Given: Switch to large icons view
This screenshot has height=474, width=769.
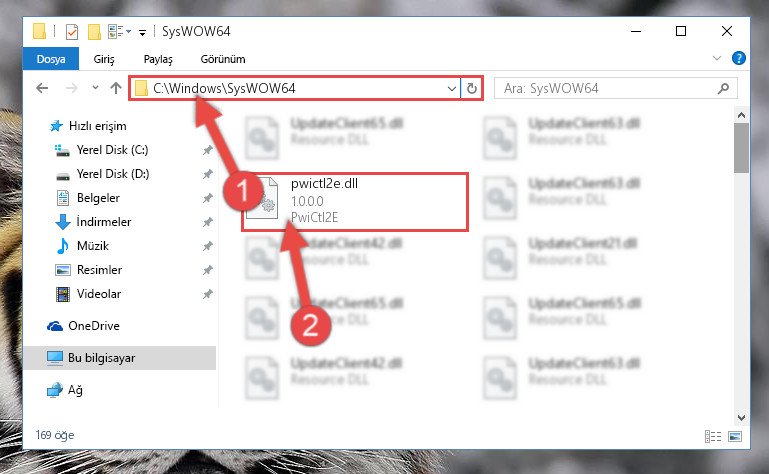Looking at the screenshot, I should coord(735,436).
